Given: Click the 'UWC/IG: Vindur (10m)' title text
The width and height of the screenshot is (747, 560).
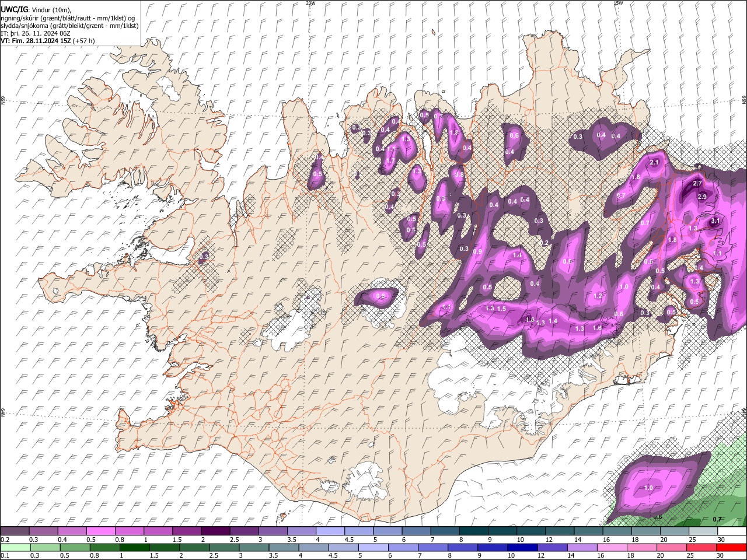Looking at the screenshot, I should click(x=36, y=10).
